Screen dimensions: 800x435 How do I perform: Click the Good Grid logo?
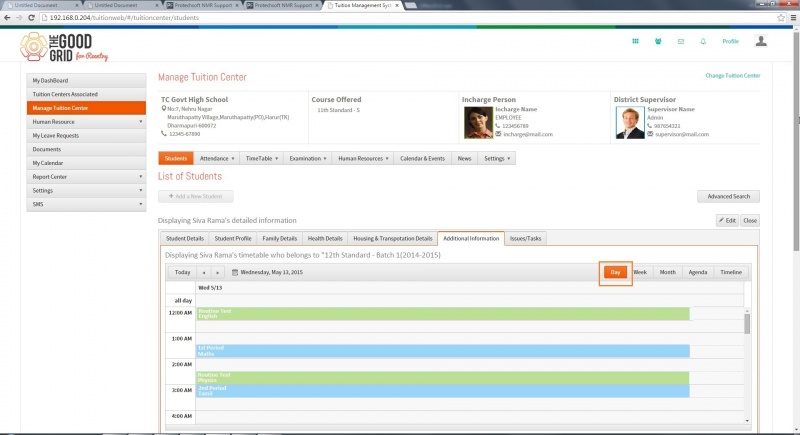click(64, 47)
